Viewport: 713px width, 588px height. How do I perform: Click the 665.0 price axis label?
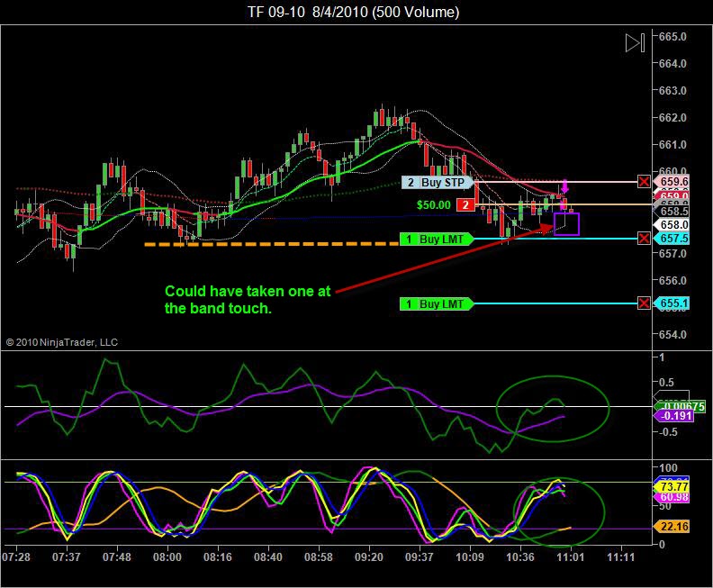[673, 36]
